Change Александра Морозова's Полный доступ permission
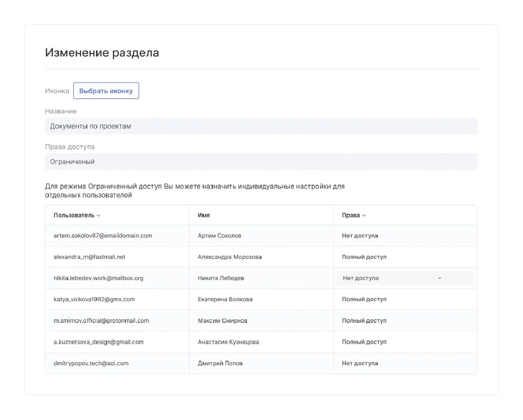Viewport: 523px width, 420px height. click(364, 257)
